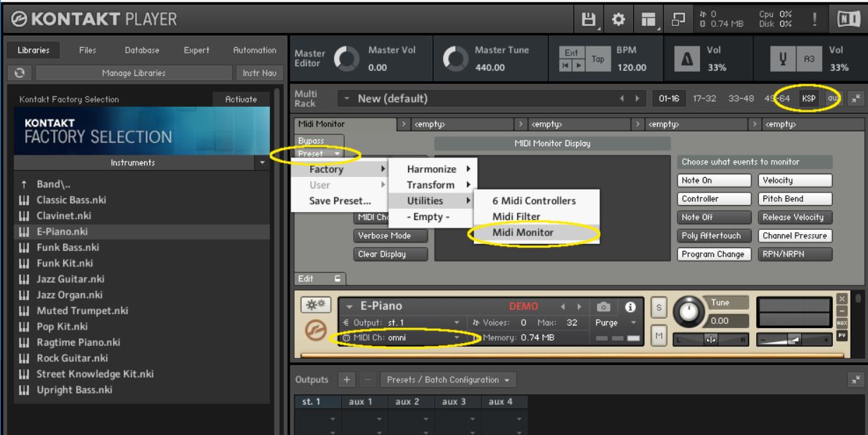
Task: Toggle Channel Pressure monitoring
Action: (795, 236)
